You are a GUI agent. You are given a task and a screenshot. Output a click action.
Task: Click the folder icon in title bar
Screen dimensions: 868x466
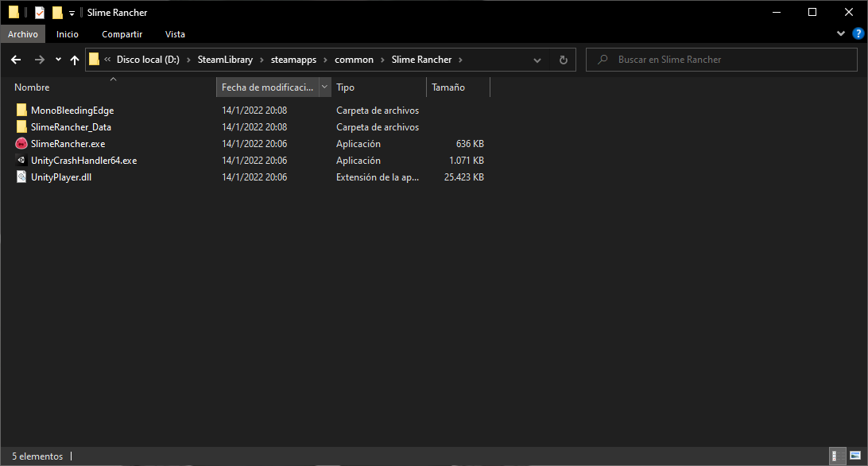tap(14, 12)
